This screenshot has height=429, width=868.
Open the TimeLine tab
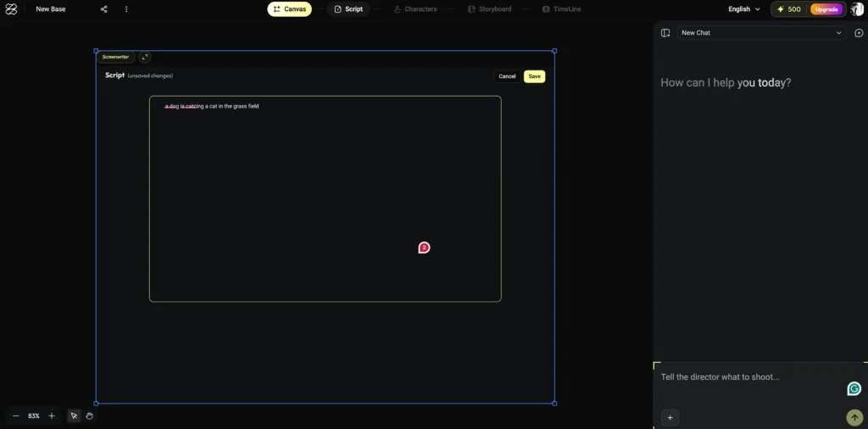coord(561,8)
